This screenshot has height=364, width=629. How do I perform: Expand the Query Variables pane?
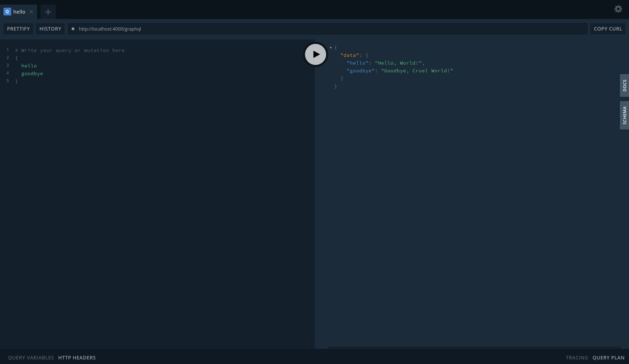pos(31,358)
